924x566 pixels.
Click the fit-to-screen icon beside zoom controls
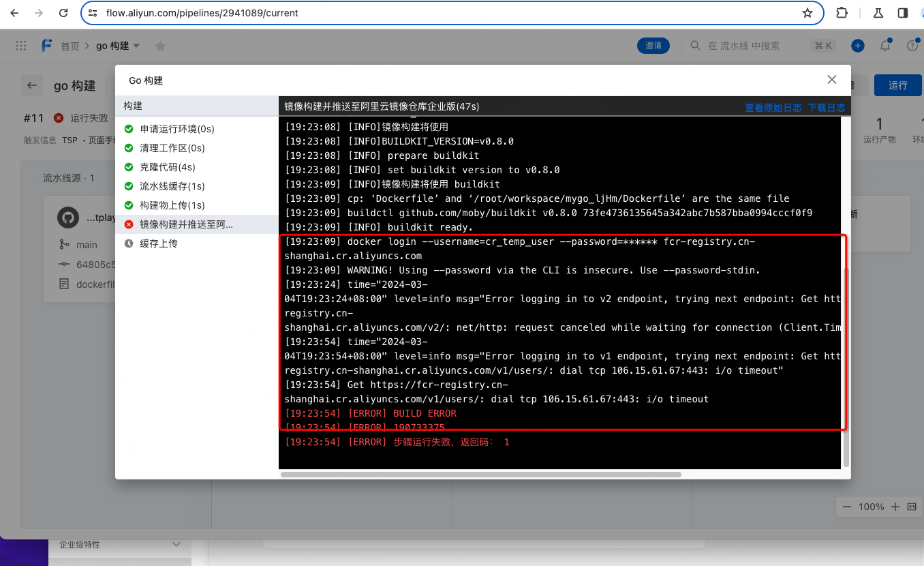click(x=912, y=507)
